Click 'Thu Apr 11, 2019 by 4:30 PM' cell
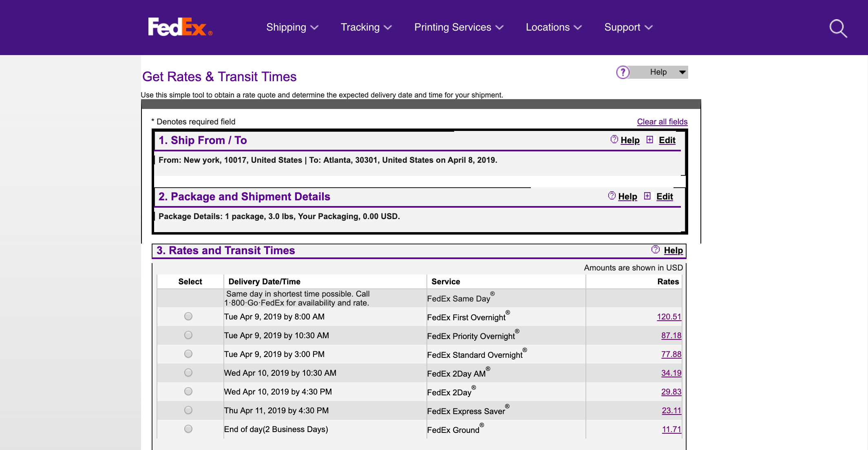 tap(276, 410)
